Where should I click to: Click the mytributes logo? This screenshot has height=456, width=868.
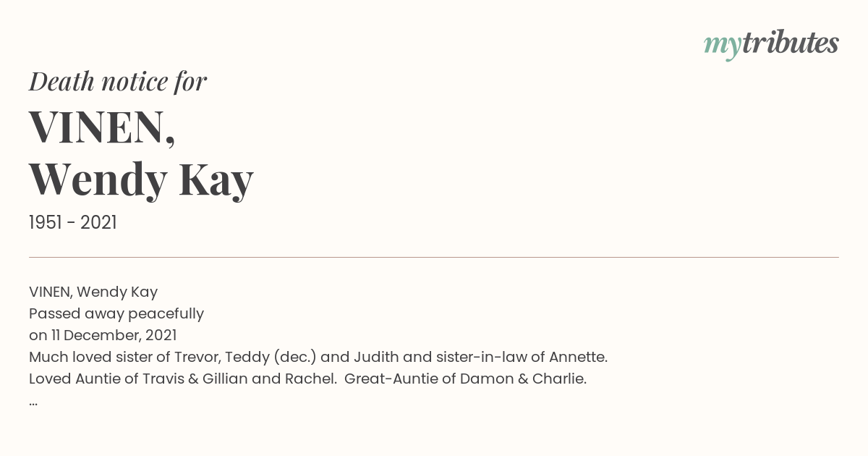pyautogui.click(x=771, y=44)
